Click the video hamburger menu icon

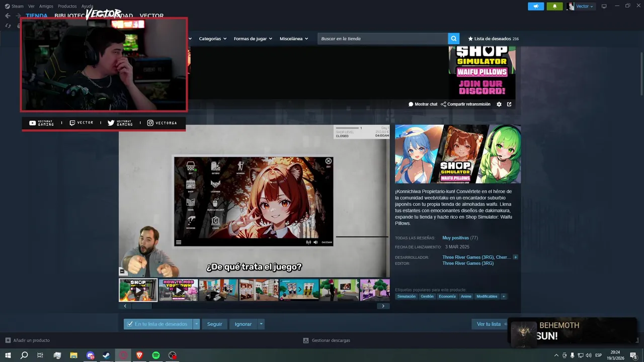coord(179,242)
